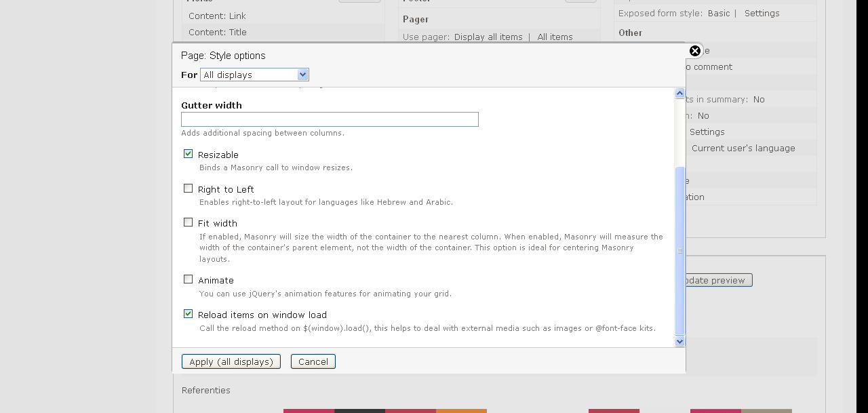Viewport: 868px width, 413px height.
Task: Tick the Fit width checkbox
Action: coord(189,222)
